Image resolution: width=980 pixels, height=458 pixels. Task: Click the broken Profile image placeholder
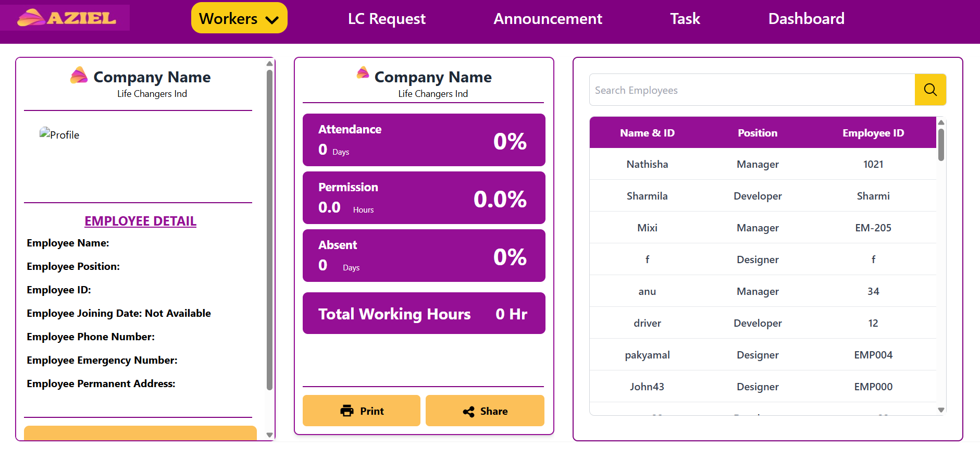tap(59, 134)
